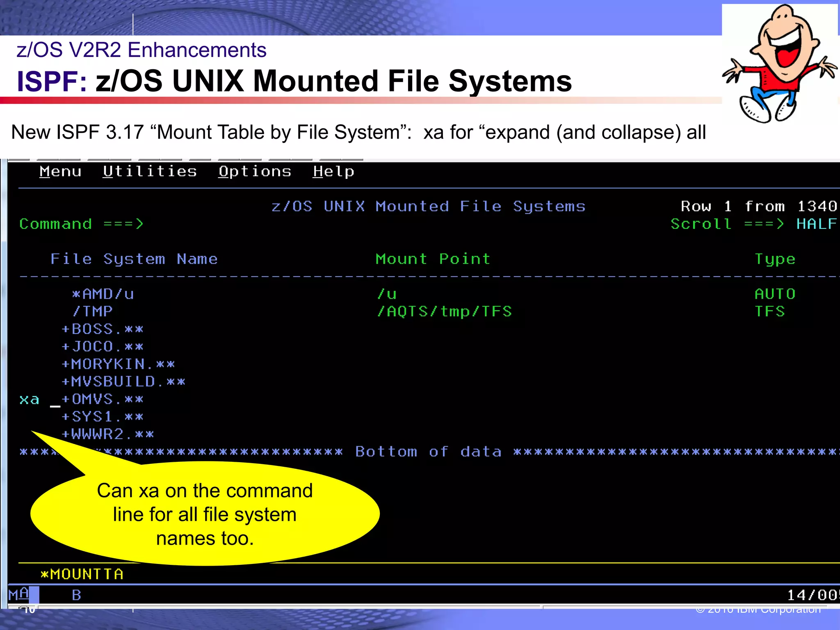Viewport: 840px width, 630px height.
Task: Click the z/OS UNIX Mounted File Systems title
Action: coord(429,206)
